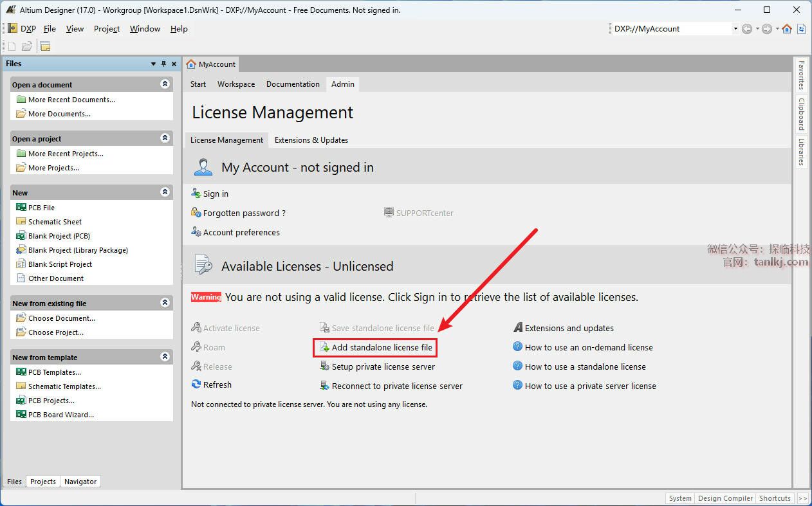Open the View menu
Viewport: 812px width, 506px height.
[x=75, y=29]
